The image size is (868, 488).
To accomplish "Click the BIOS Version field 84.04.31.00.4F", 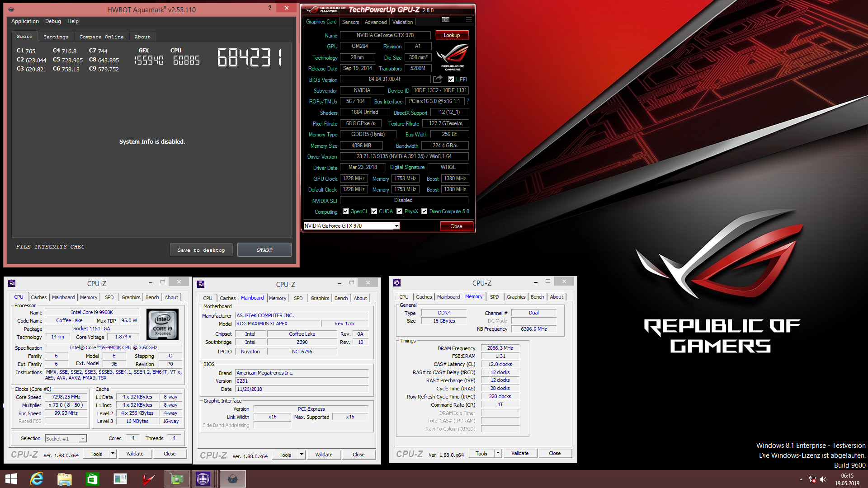I will click(385, 79).
